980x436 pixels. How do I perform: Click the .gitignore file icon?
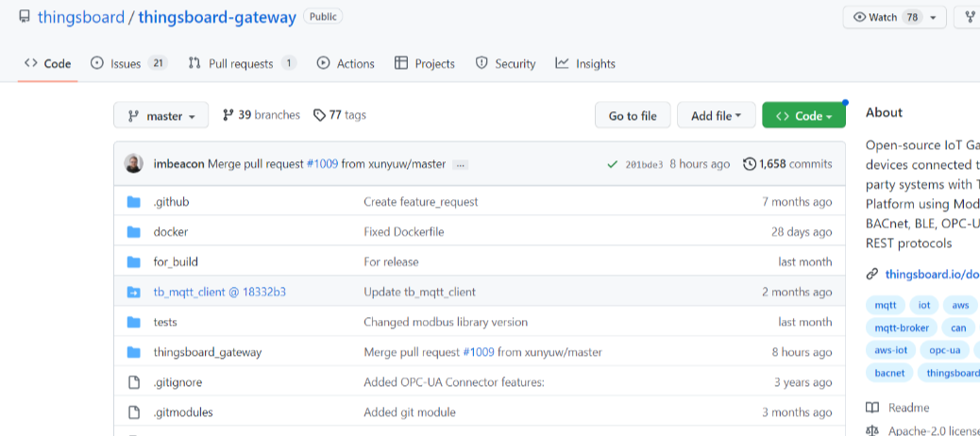pyautogui.click(x=134, y=382)
